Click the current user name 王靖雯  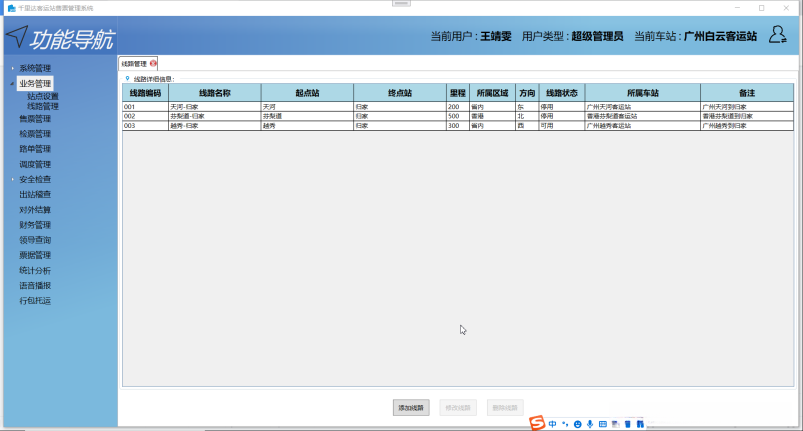point(496,36)
